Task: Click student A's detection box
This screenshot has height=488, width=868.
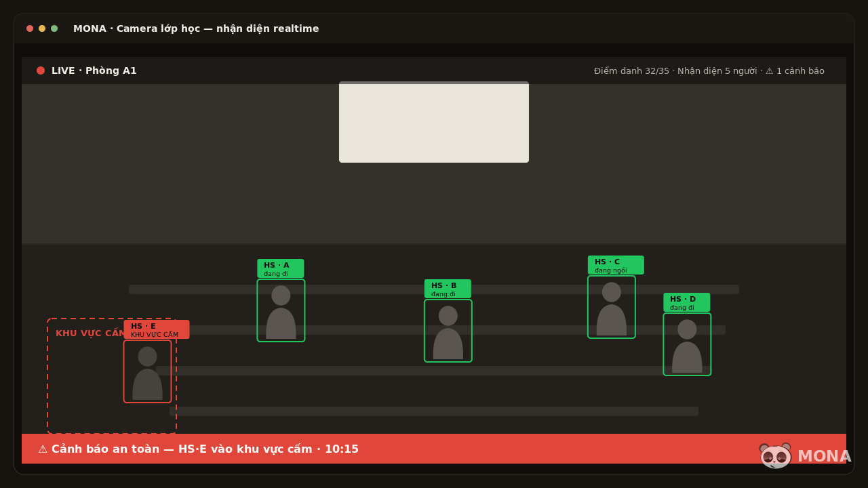Action: (281, 310)
